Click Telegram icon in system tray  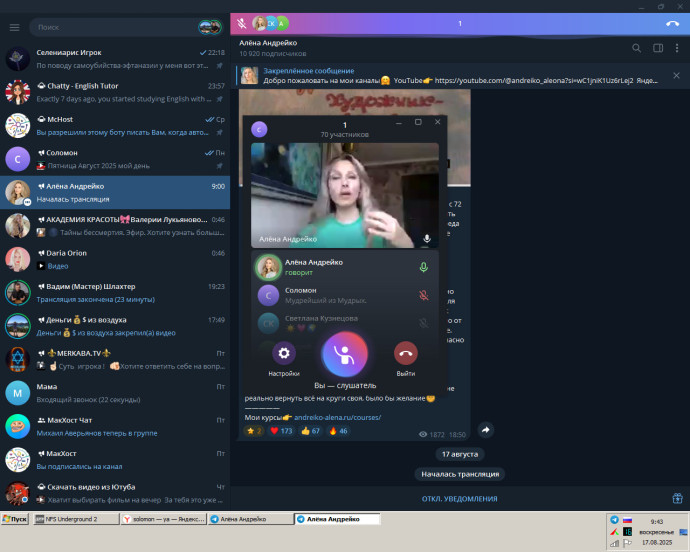click(x=614, y=520)
